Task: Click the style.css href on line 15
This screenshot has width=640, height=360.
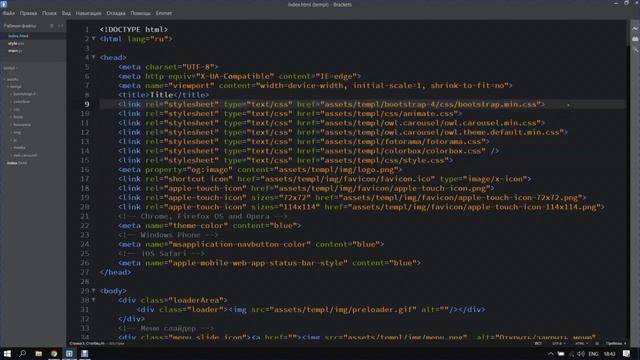Action: [x=386, y=160]
